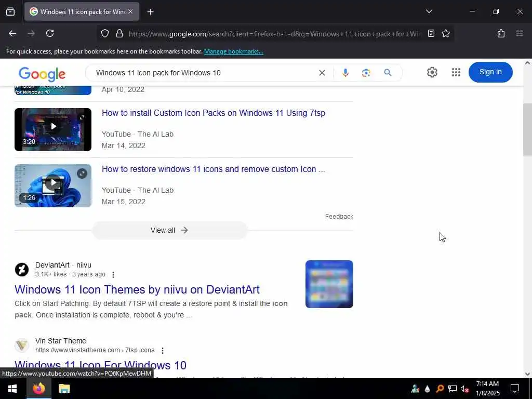
Task: Go to Google homepage via logo
Action: pos(42,74)
